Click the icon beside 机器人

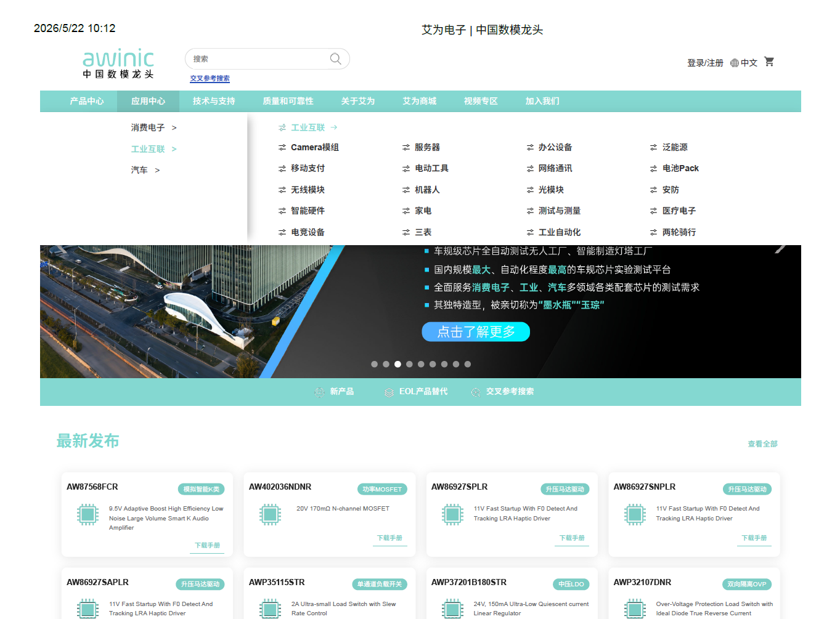[406, 190]
